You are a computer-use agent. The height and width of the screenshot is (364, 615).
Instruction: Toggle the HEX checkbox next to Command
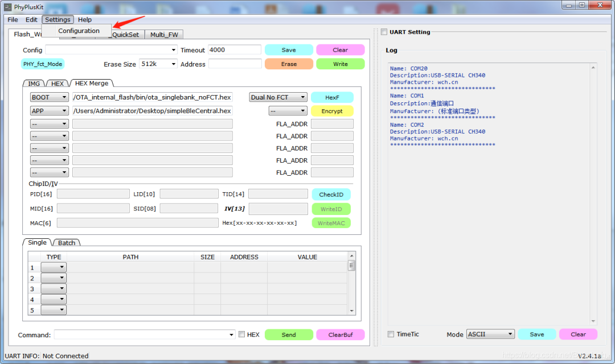241,334
